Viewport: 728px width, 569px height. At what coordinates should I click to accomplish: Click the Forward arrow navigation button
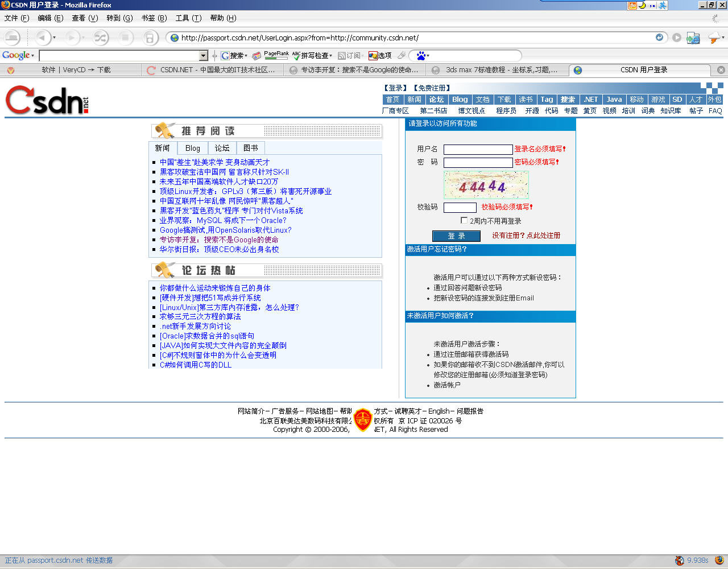tap(72, 38)
